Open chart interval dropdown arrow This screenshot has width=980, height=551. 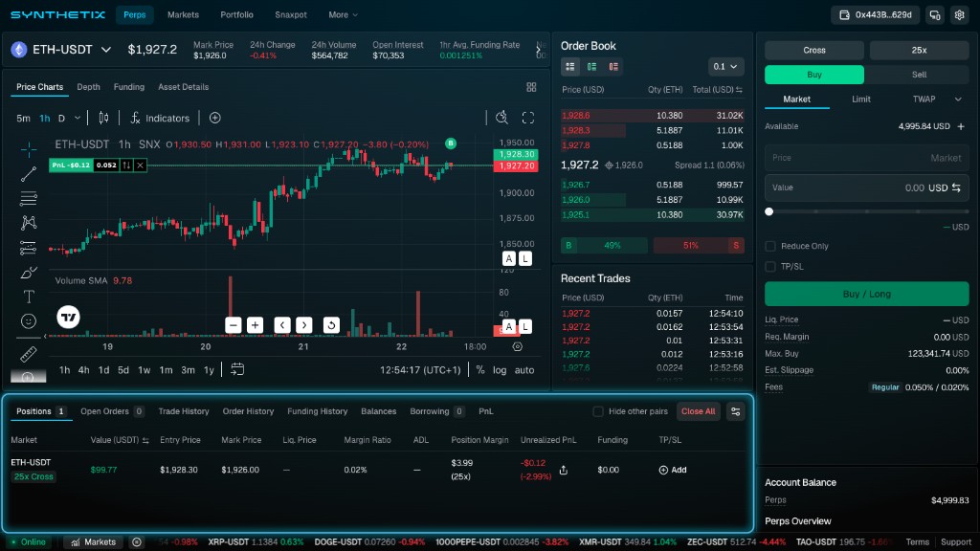[x=78, y=118]
